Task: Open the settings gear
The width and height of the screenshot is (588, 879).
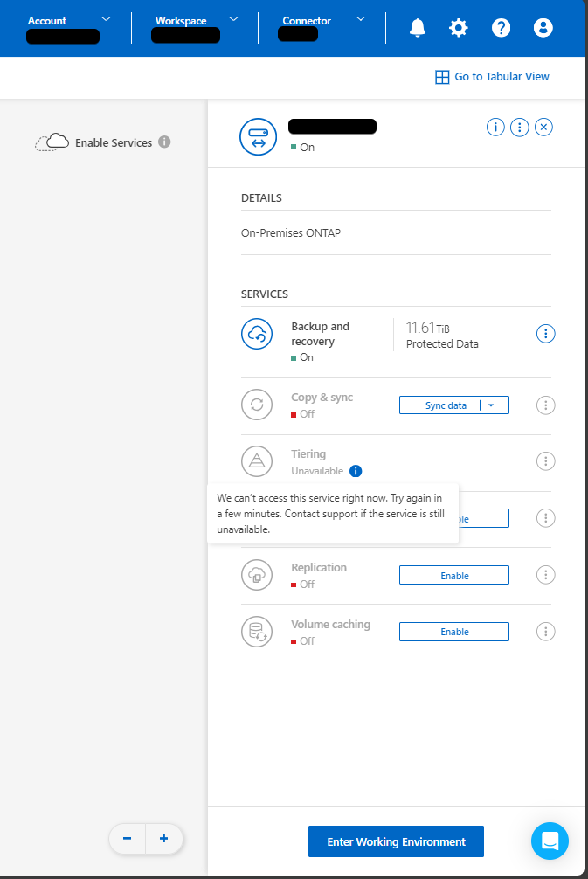Action: [x=459, y=27]
